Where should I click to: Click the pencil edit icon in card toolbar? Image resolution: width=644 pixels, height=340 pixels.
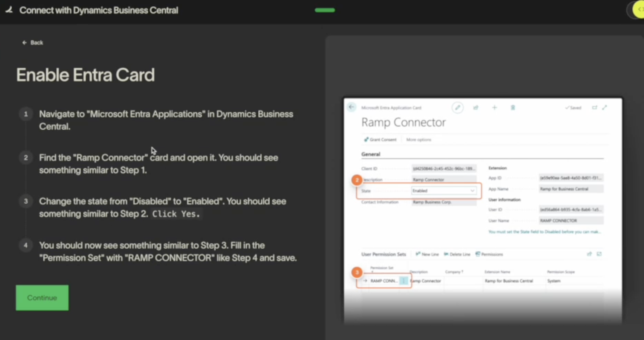457,108
